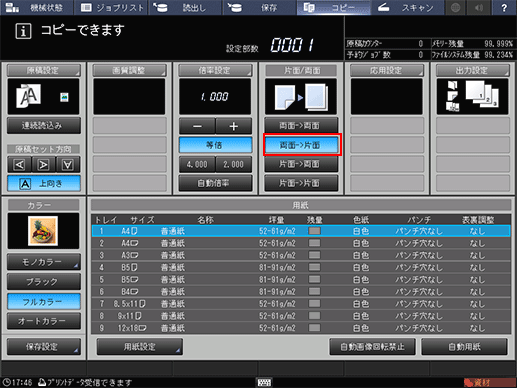This screenshot has width=517, height=388.
Task: Open the スキャン scan tab
Action: coord(407,7)
